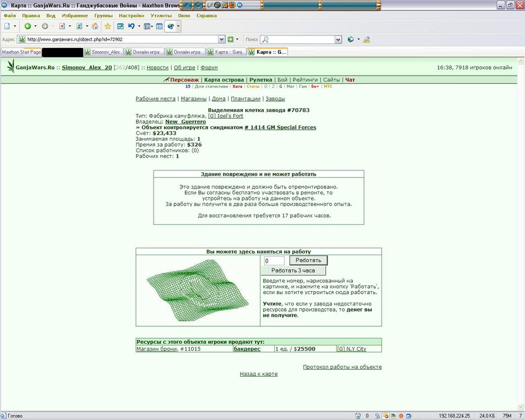Click the 192.168.224.25 status bar entry
Viewport: 525px width, 420px height.
(x=454, y=416)
